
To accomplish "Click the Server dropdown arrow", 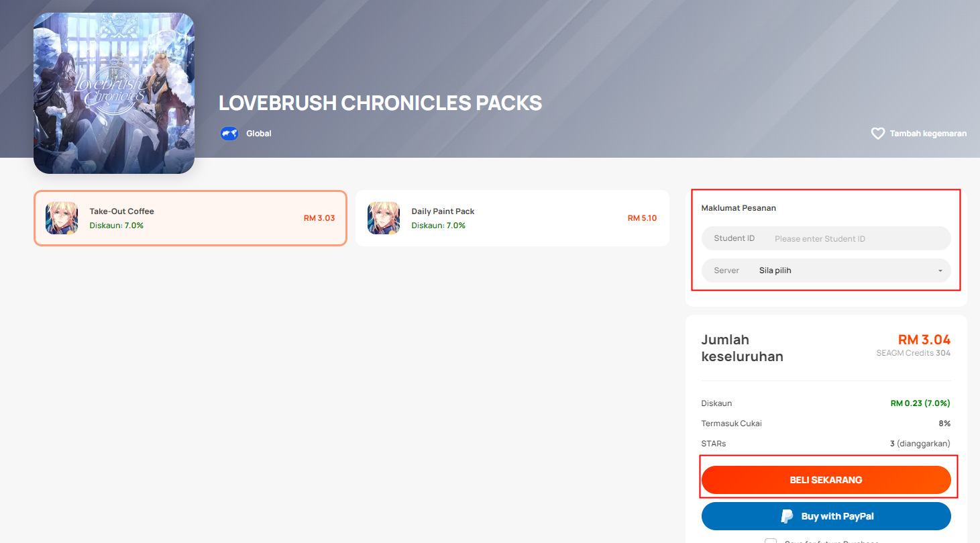I will pos(940,271).
